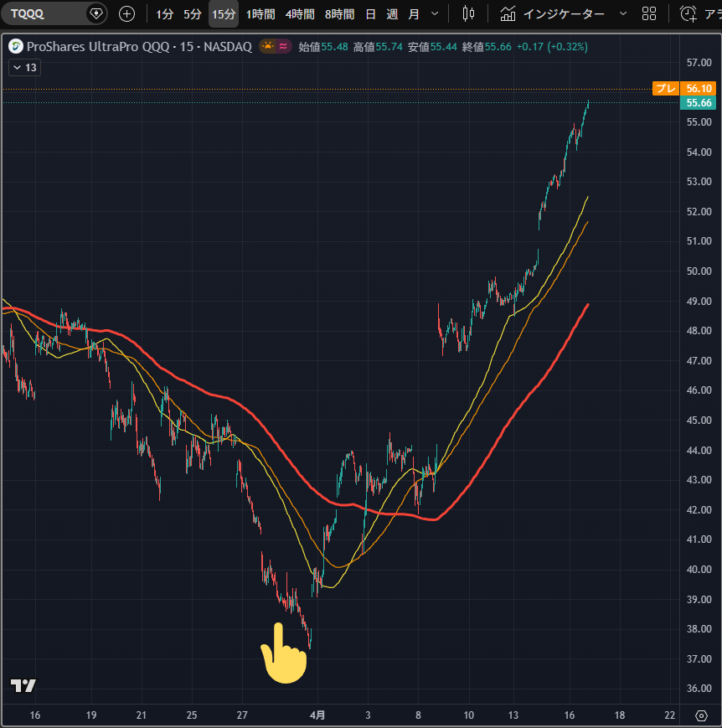Expand the timeframe dropdown arrow
Image resolution: width=722 pixels, height=728 pixels.
click(435, 14)
